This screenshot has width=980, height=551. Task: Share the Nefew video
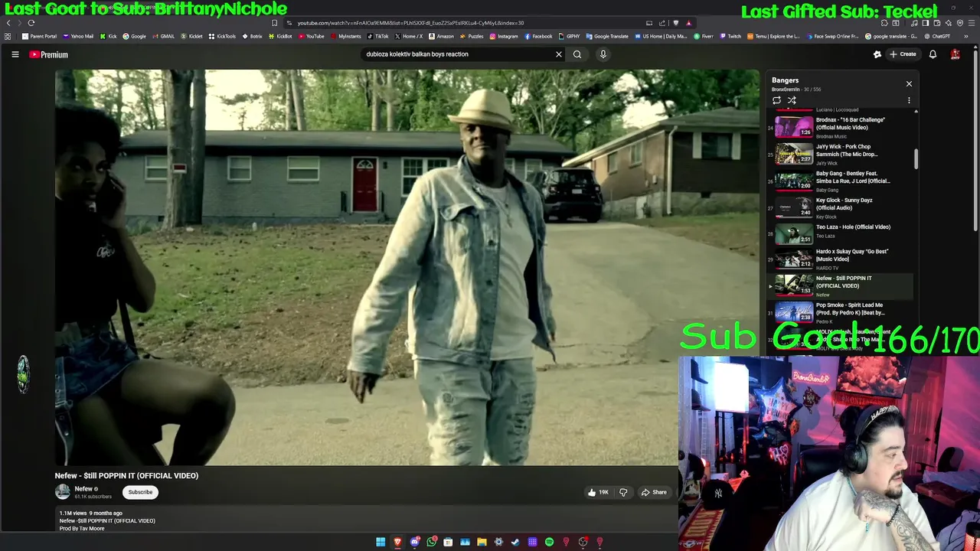click(x=654, y=492)
